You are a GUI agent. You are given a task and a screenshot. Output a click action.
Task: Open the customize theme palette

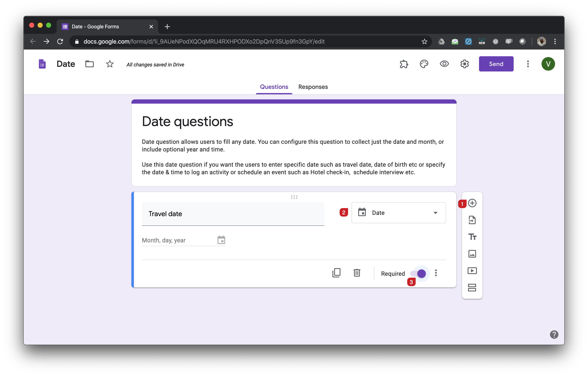tap(424, 64)
